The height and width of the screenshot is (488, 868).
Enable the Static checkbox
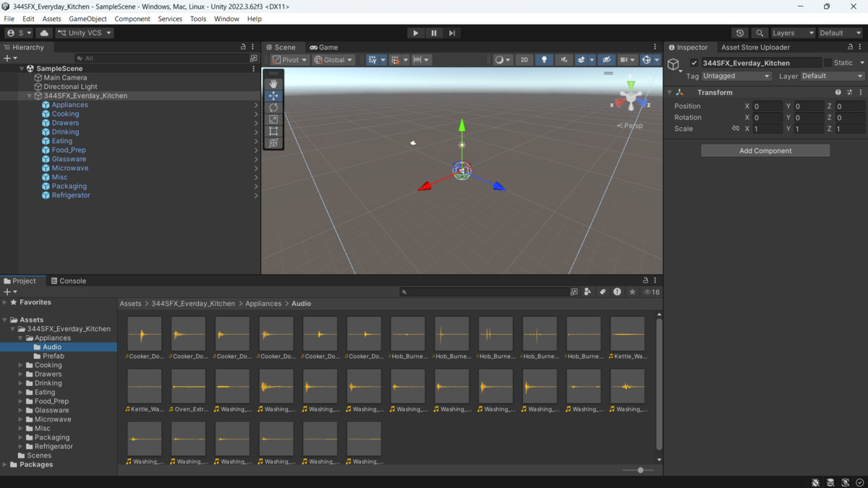point(828,63)
